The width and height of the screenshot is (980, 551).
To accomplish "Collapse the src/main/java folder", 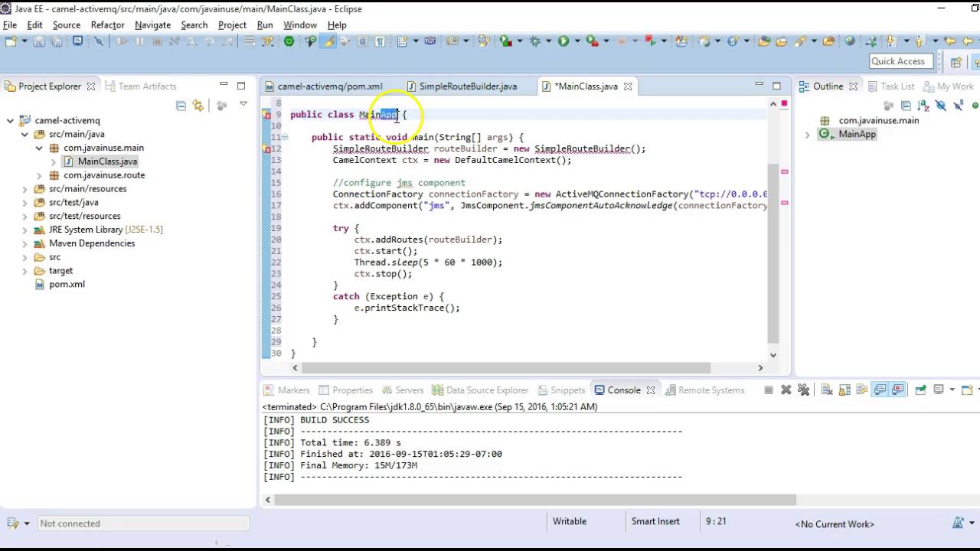I will [x=24, y=135].
